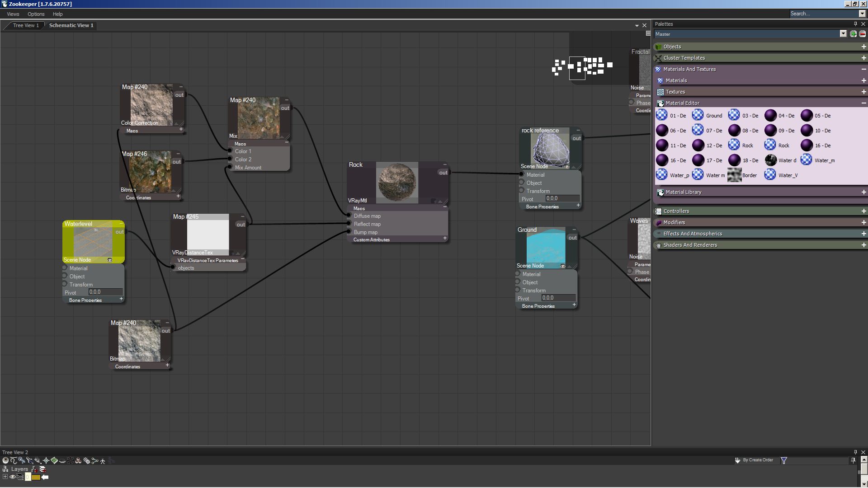Collapse the Material Editor section
This screenshot has height=488, width=868.
click(863, 103)
